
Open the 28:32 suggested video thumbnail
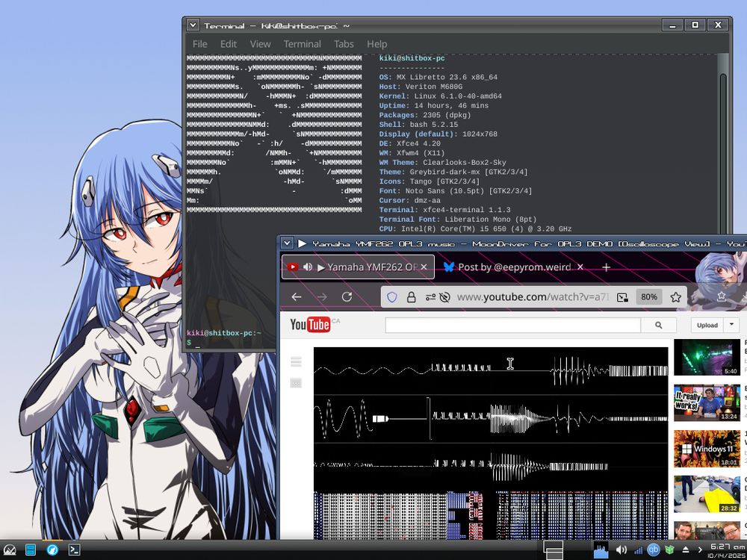[707, 494]
